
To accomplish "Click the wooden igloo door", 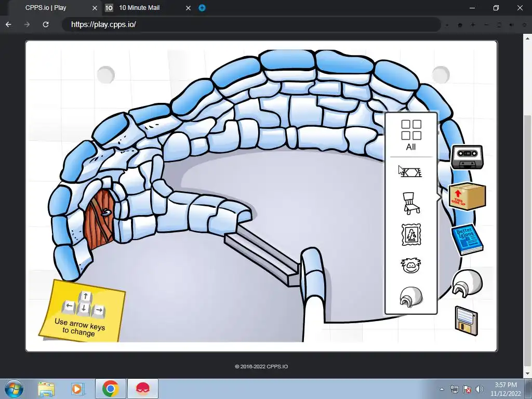I will (x=99, y=219).
